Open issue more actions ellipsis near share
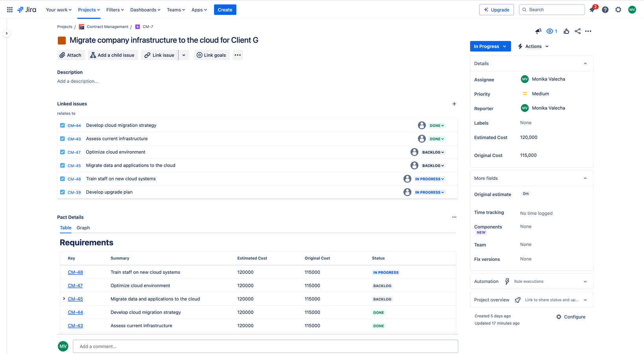This screenshot has height=354, width=644. click(x=588, y=31)
